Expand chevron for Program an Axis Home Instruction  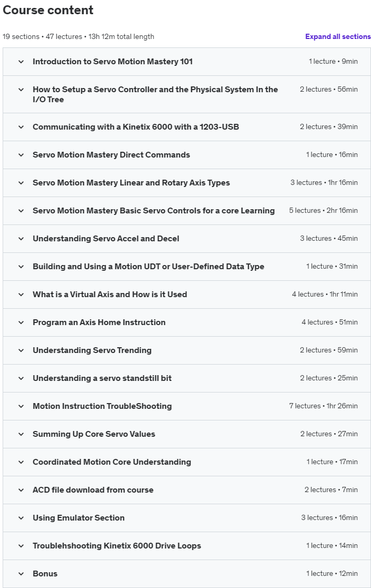[21, 322]
